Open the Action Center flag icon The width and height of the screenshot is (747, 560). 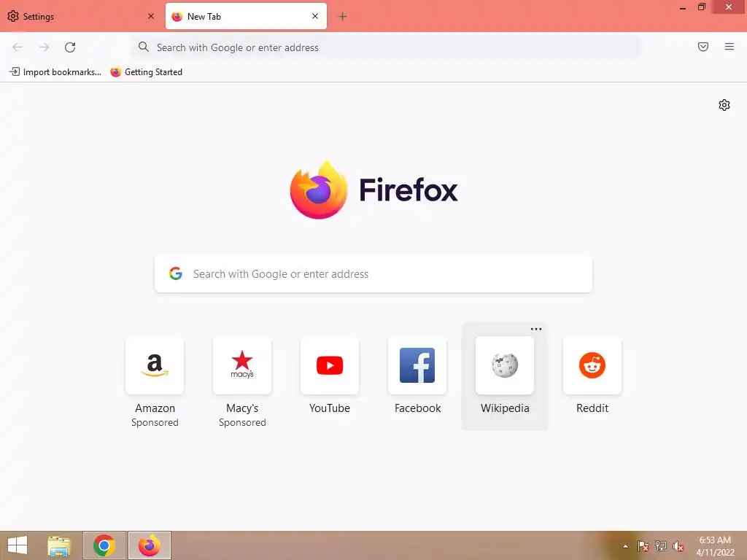tap(643, 546)
